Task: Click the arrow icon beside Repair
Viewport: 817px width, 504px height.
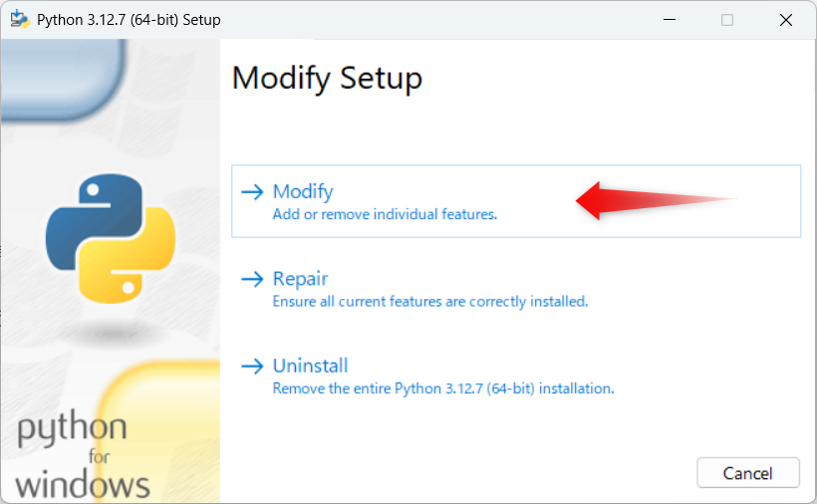Action: tap(252, 279)
